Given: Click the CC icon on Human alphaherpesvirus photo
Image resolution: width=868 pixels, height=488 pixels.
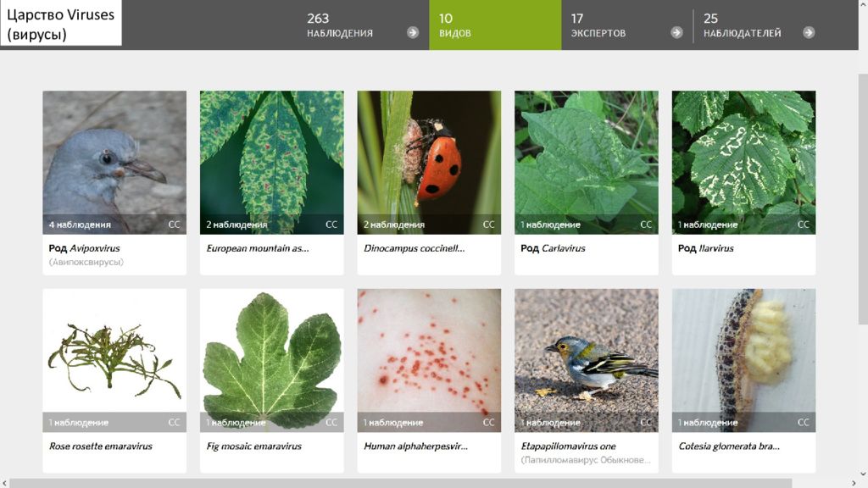Looking at the screenshot, I should pos(488,422).
